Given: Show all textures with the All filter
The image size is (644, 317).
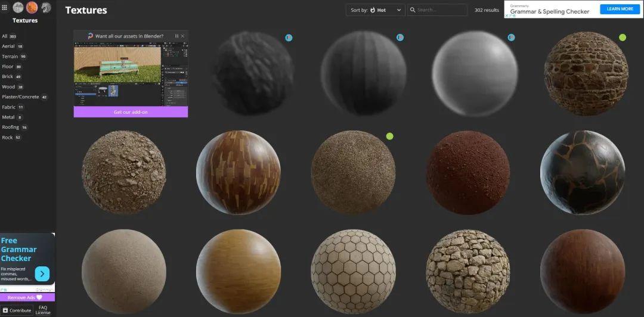Looking at the screenshot, I should (x=5, y=36).
